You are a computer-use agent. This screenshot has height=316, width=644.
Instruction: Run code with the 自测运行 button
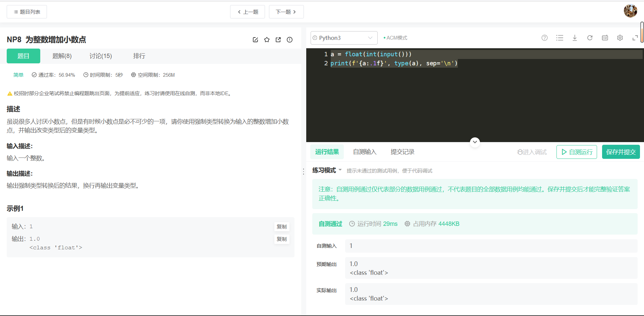click(x=576, y=152)
